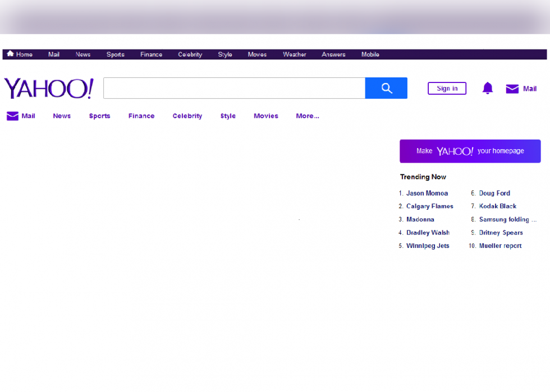Screen dimensions: 550x392
Task: Open Style in the dark top bar
Action: pos(225,54)
